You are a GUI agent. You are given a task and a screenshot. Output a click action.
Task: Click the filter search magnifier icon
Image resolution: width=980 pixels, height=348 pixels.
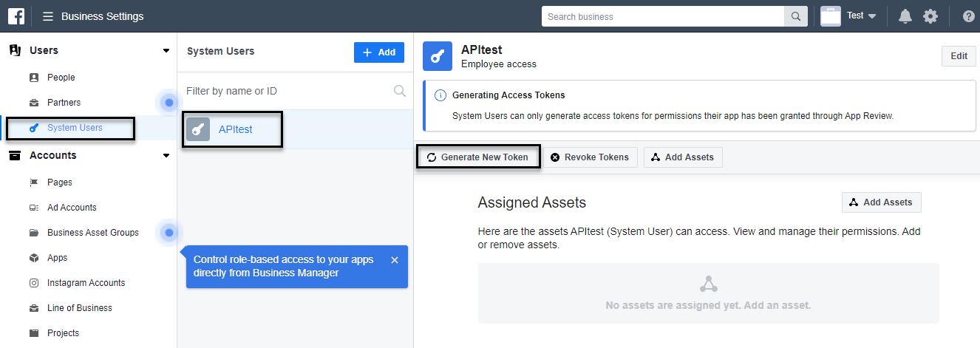(x=400, y=91)
